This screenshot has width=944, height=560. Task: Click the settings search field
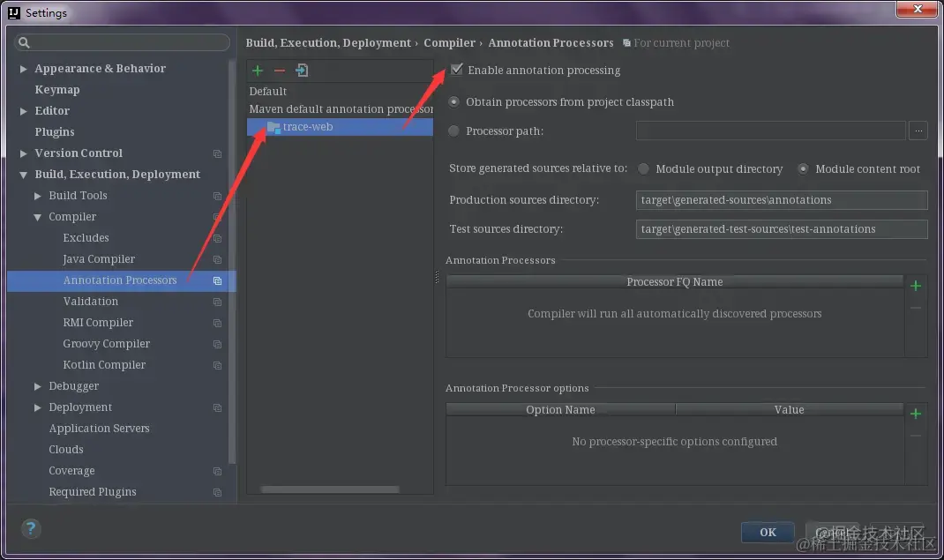(122, 42)
